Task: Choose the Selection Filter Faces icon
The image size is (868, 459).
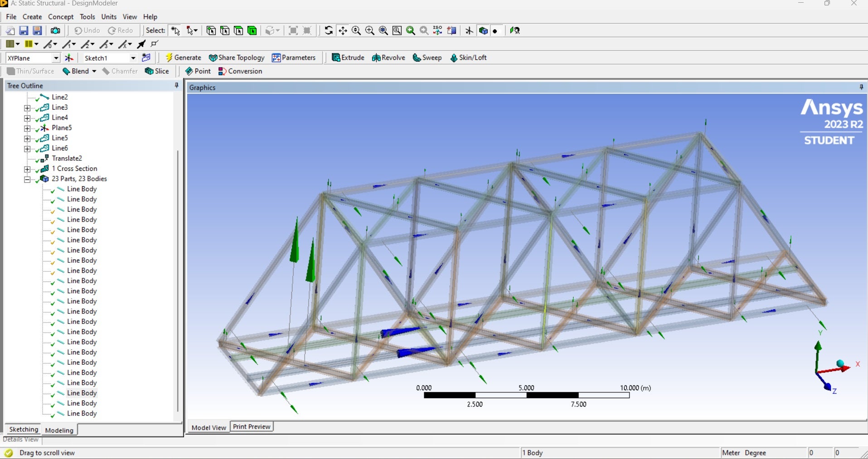Action: pos(238,30)
